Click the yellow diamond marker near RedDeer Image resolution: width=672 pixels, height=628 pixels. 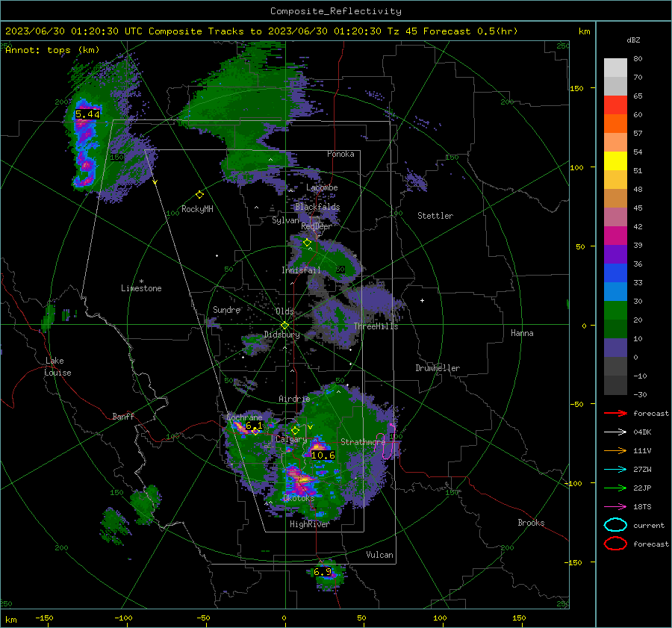point(307,243)
